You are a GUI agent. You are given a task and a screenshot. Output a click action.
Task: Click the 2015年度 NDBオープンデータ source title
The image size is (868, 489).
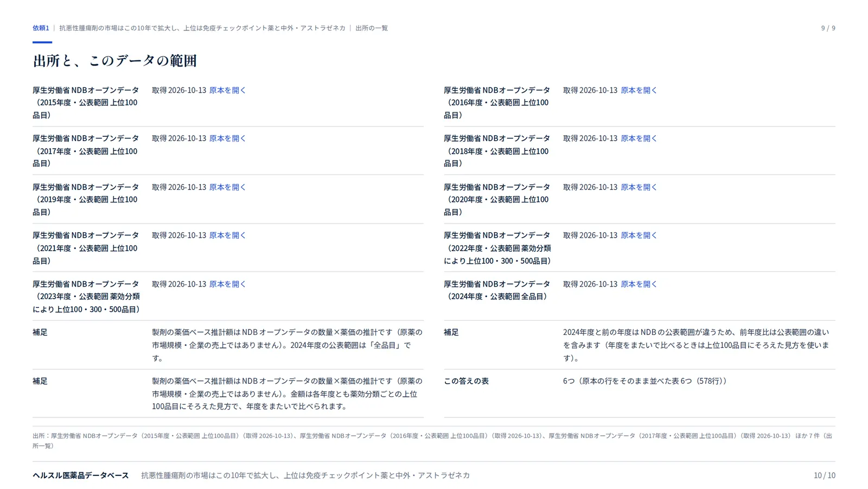pos(86,103)
